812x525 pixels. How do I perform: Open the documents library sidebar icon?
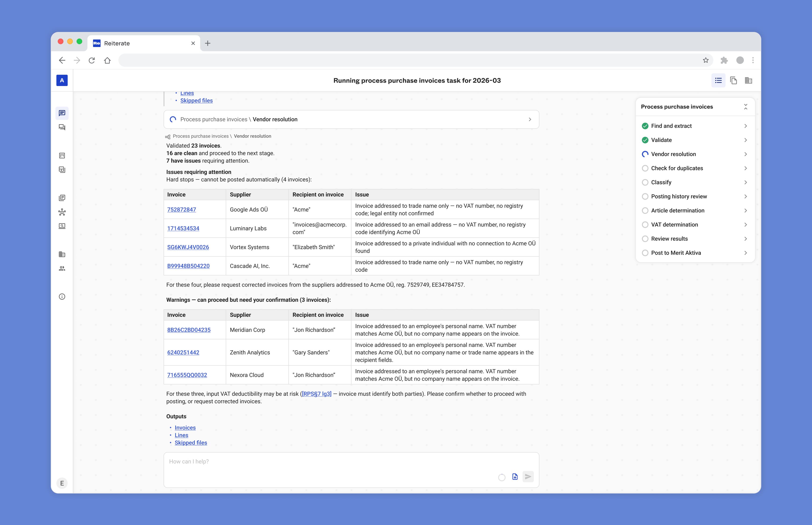pyautogui.click(x=62, y=198)
